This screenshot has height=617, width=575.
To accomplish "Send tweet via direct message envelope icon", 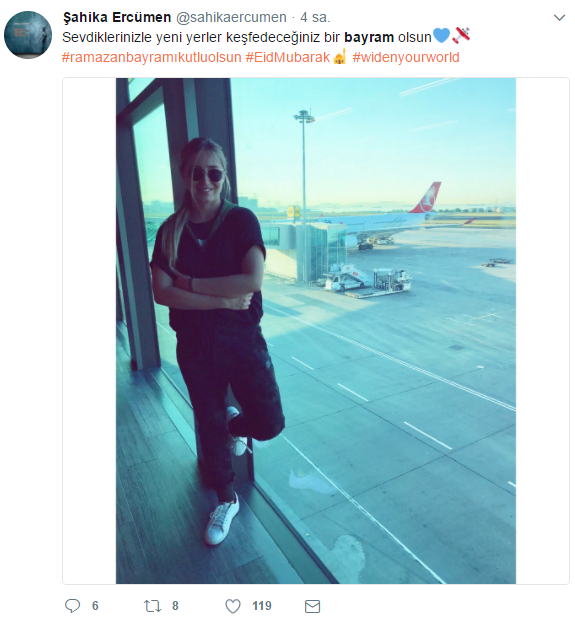I will [x=312, y=606].
